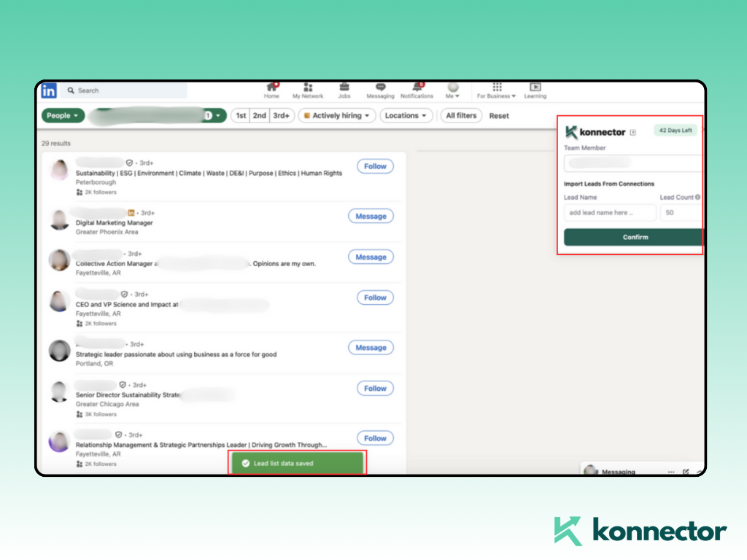
Task: Open All filters panel
Action: pyautogui.click(x=461, y=116)
